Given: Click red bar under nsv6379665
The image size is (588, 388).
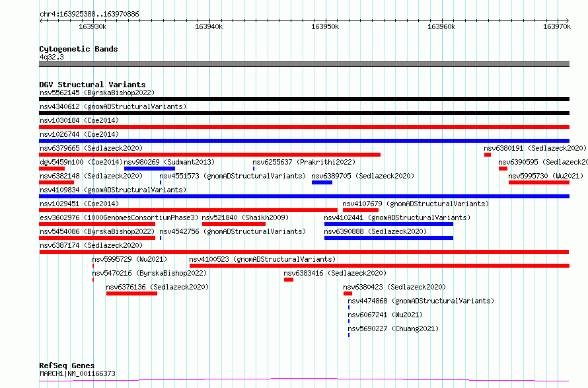Looking at the screenshot, I should (209, 155).
